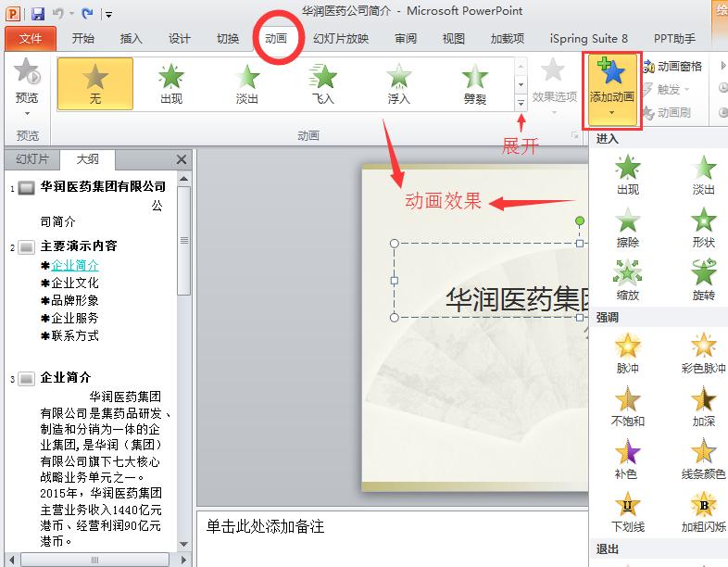Screen dimensions: 728x567
Task: Click the notes area 单击此处添加备注
Action: pos(265,526)
